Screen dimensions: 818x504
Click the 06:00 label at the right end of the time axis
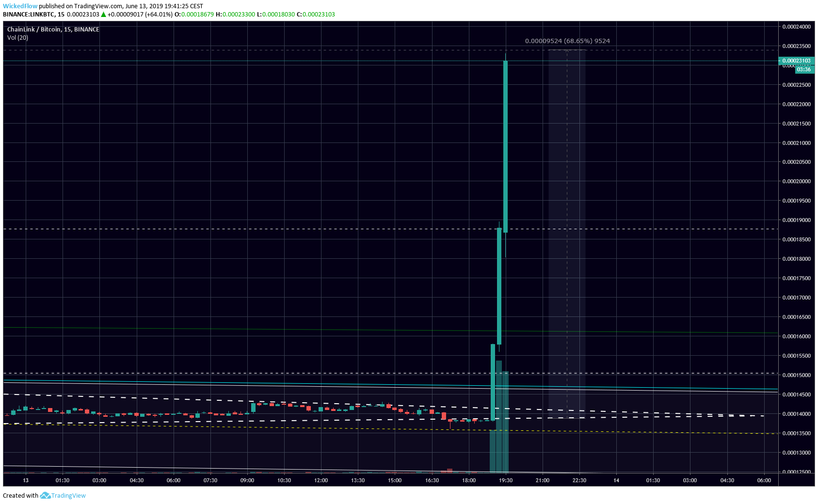coord(764,480)
